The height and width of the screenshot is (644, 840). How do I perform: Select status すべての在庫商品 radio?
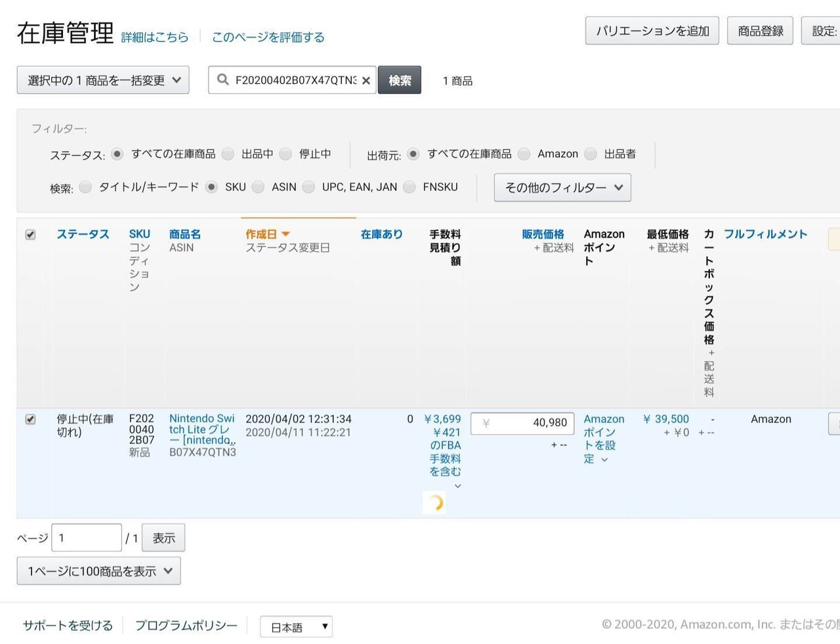click(117, 154)
